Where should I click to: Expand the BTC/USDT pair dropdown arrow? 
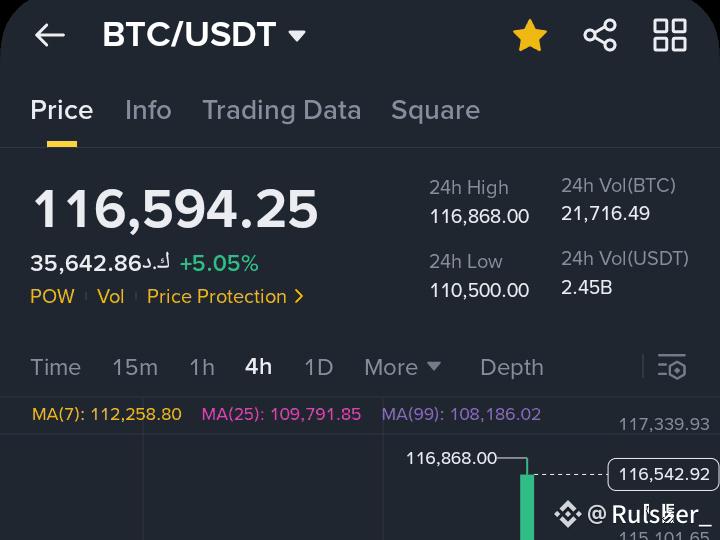tap(297, 35)
